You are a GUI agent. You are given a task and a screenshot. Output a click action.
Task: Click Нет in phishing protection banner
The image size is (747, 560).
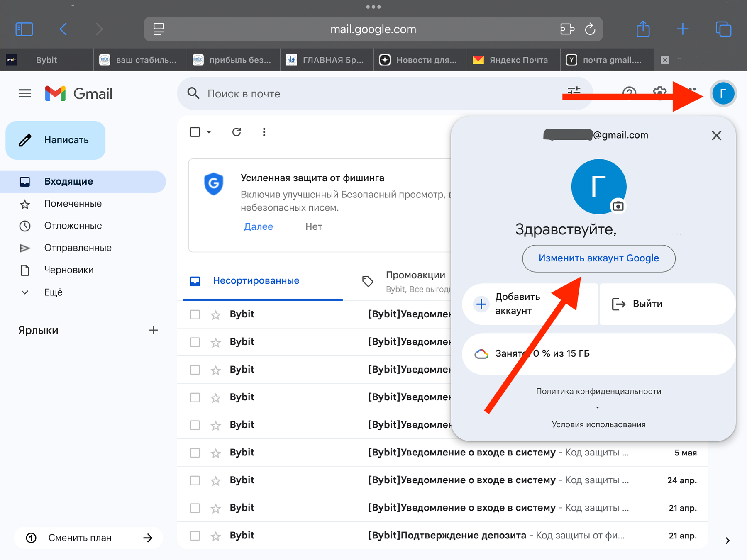[x=314, y=226]
